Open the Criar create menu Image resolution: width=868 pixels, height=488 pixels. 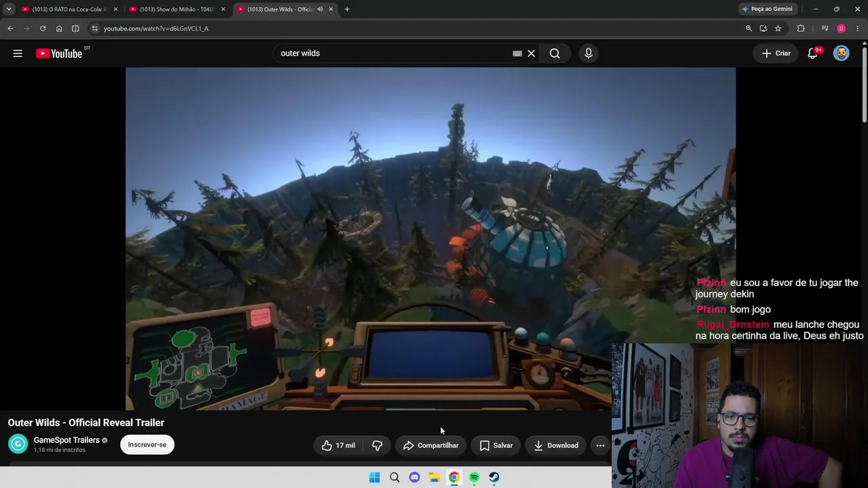pyautogui.click(x=776, y=54)
